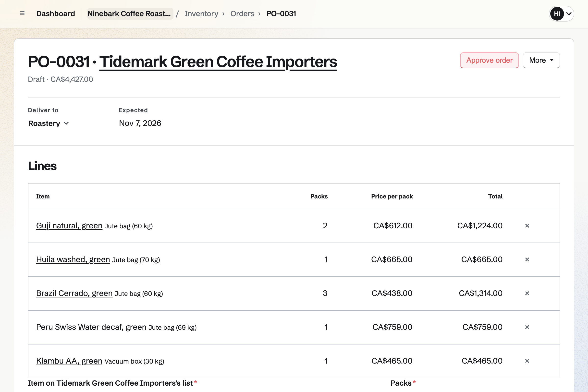Click Guji natural packs quantity 2
This screenshot has height=392, width=588.
pyautogui.click(x=325, y=226)
